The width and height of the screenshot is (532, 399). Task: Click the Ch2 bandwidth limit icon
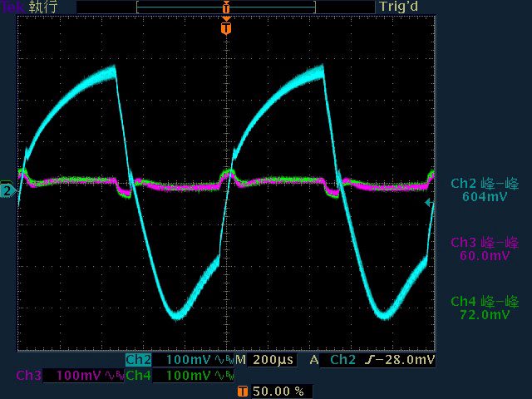coord(223,360)
